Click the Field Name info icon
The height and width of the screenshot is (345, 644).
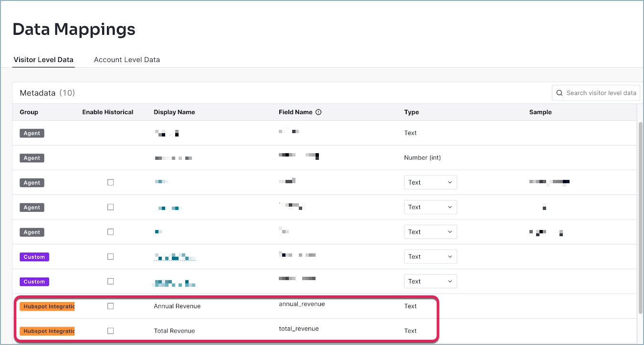pyautogui.click(x=318, y=112)
